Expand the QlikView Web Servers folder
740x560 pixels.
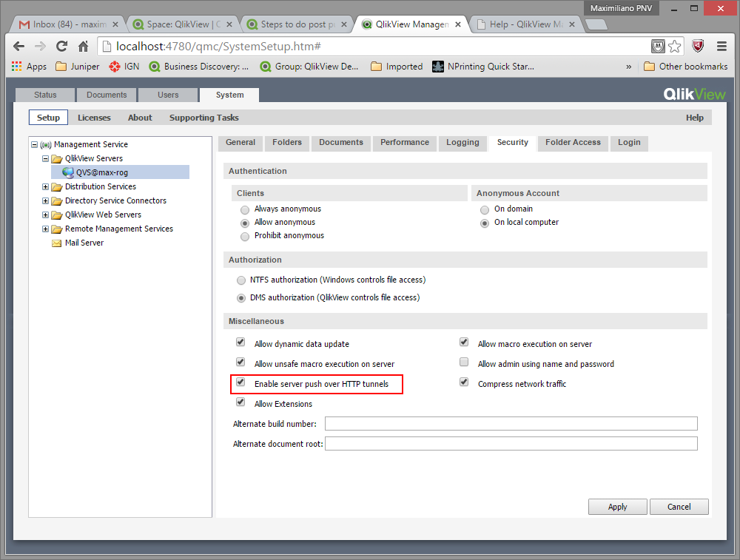pyautogui.click(x=45, y=215)
